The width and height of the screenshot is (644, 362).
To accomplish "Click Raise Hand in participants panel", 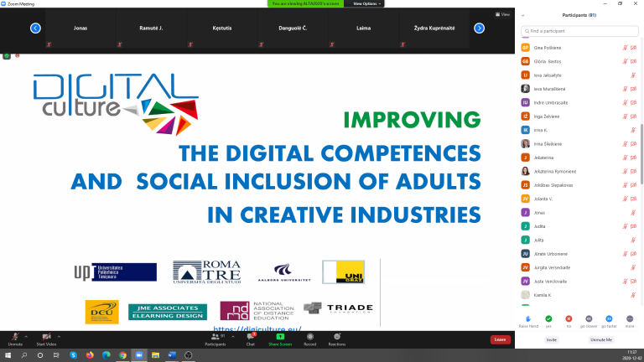I will [x=528, y=322].
